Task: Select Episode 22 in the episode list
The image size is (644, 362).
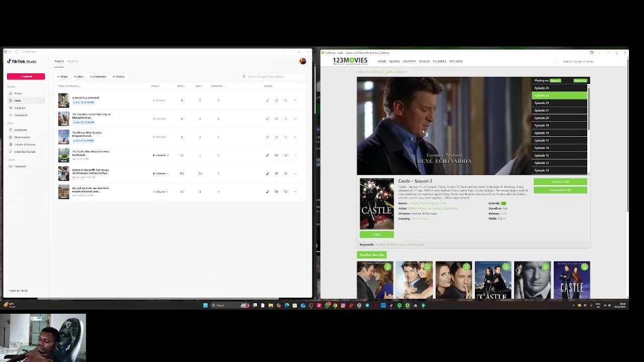Action: [559, 103]
